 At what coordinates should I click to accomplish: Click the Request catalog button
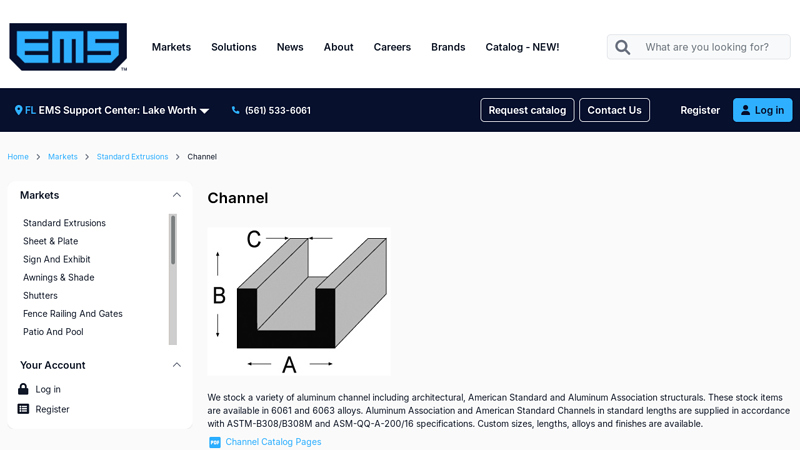pyautogui.click(x=527, y=110)
